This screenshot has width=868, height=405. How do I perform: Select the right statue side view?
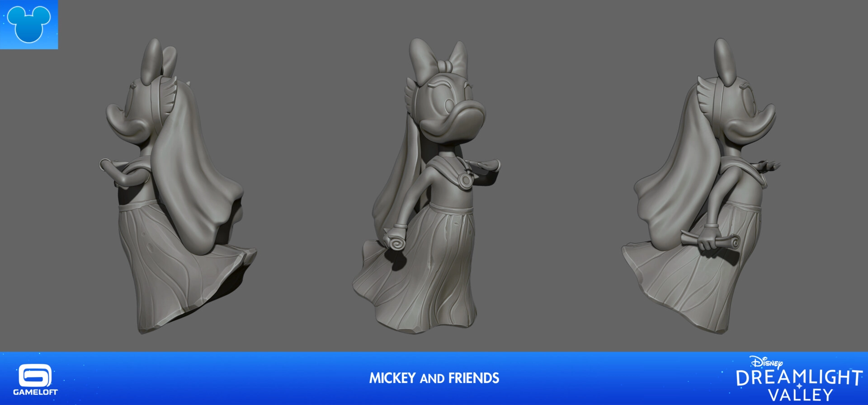[705, 190]
